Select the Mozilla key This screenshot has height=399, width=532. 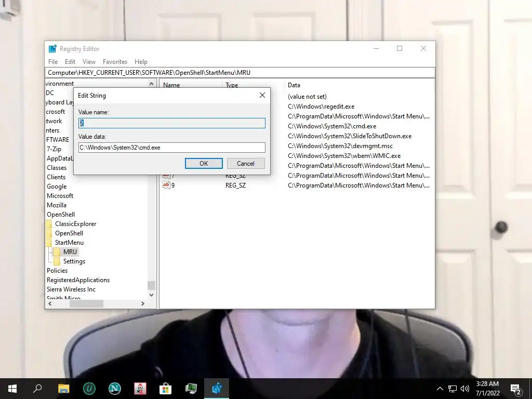click(x=57, y=205)
